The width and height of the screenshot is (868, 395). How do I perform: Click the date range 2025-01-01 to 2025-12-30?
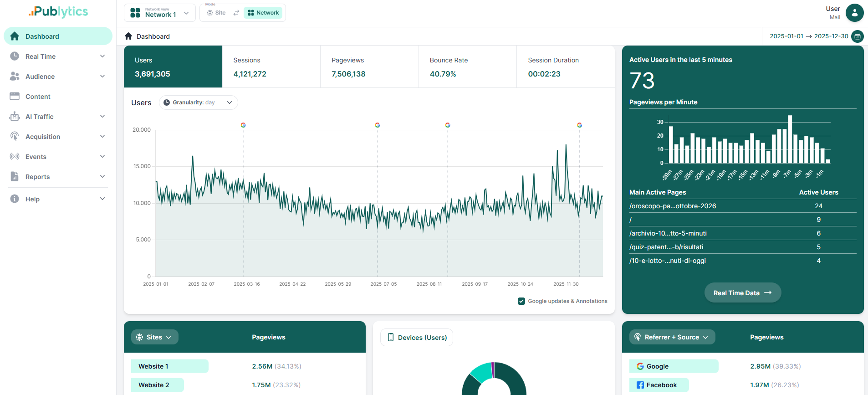pos(809,36)
